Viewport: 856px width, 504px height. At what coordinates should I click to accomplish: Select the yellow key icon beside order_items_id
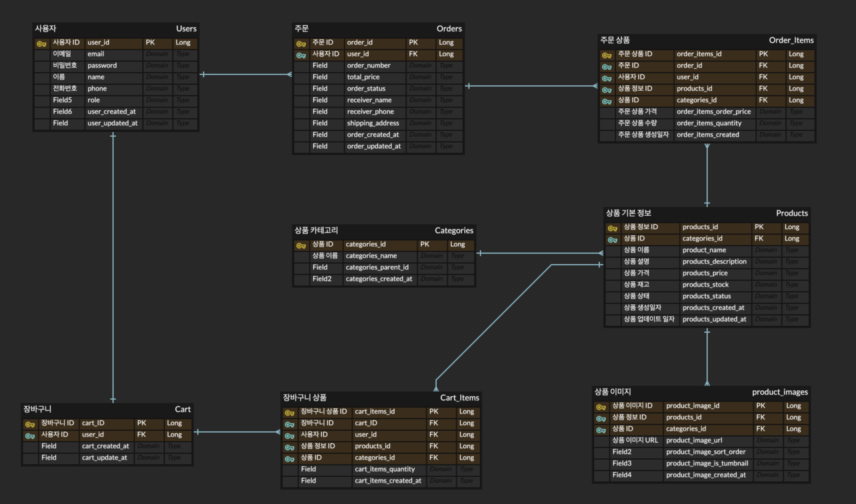[607, 55]
